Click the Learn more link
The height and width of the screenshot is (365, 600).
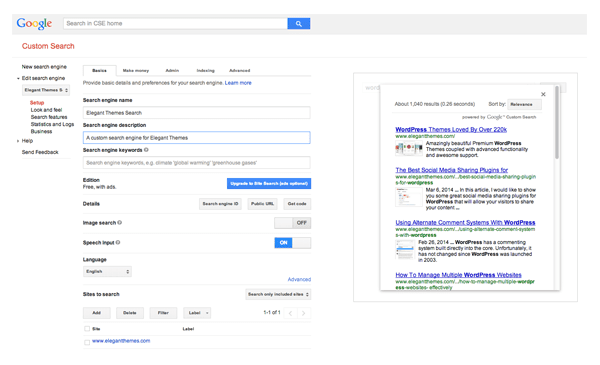[238, 83]
